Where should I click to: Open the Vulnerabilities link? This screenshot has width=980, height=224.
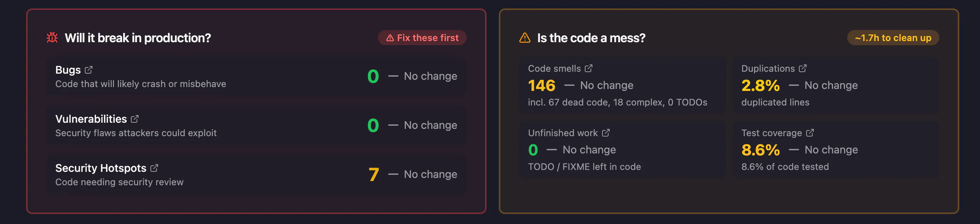coord(91,119)
